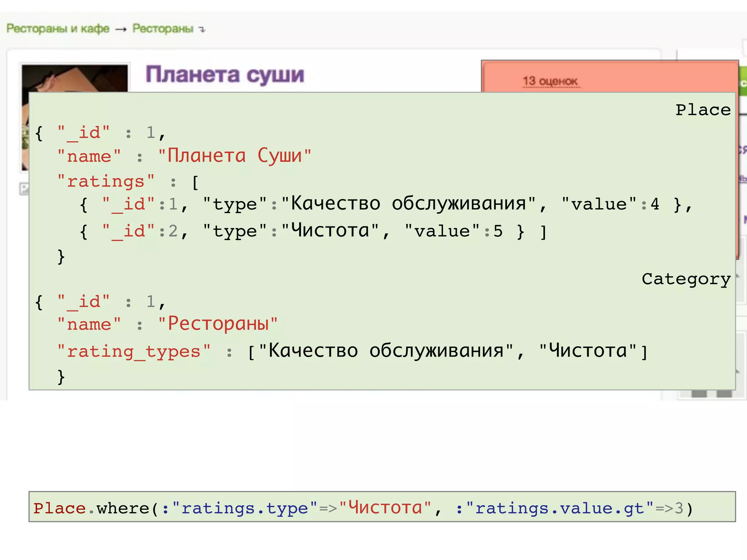Click the 'Category' label in code box
This screenshot has height=560, width=747.
[686, 279]
